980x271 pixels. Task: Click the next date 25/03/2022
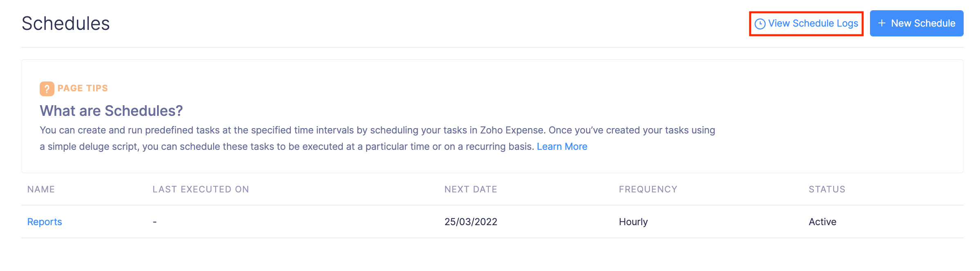pyautogui.click(x=470, y=221)
